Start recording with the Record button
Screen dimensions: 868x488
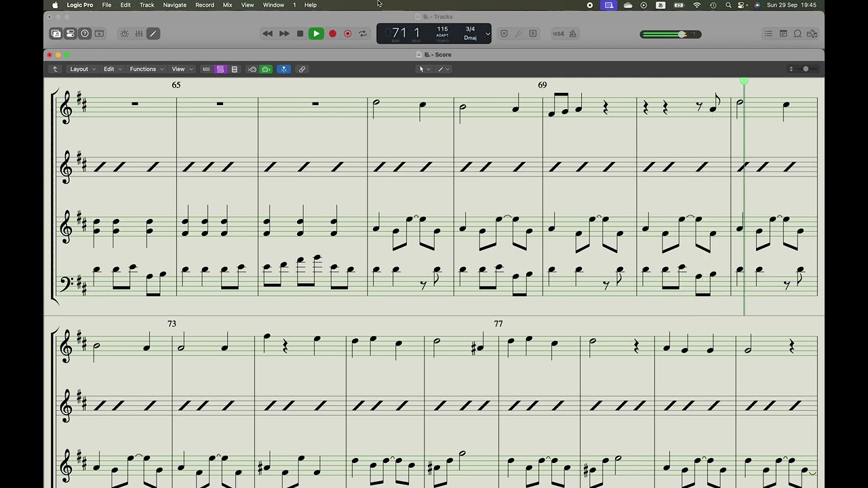click(x=332, y=34)
